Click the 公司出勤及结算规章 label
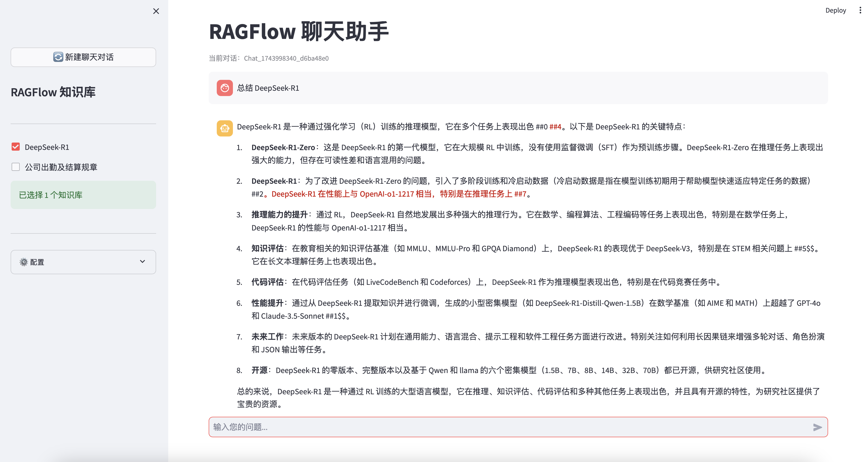868x462 pixels. [61, 167]
